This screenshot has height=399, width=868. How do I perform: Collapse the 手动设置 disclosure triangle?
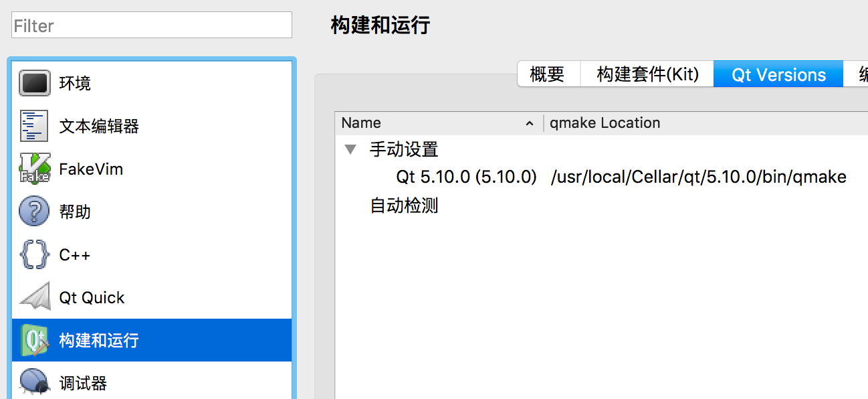[350, 149]
